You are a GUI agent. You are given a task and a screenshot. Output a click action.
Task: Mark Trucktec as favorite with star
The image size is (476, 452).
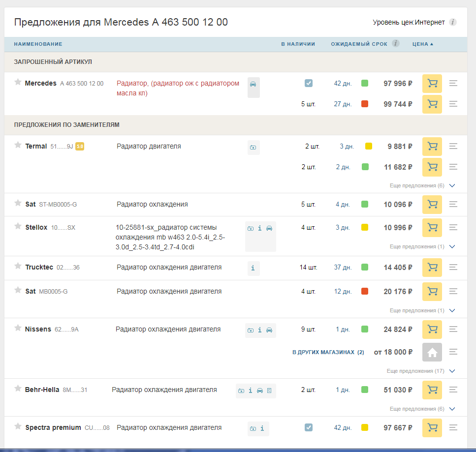(18, 266)
